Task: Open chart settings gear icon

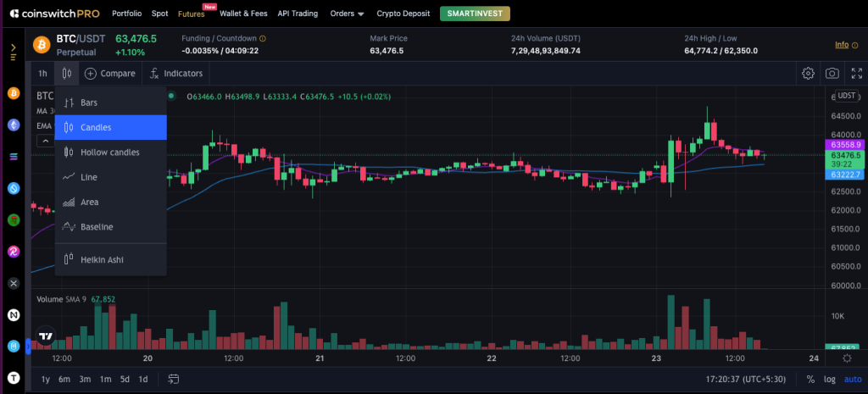Action: pyautogui.click(x=809, y=74)
